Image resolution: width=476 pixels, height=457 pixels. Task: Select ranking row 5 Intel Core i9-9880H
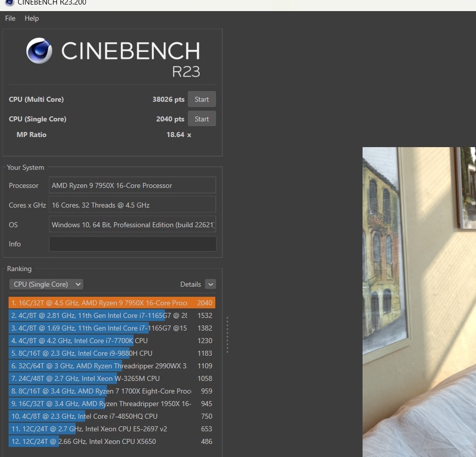112,353
